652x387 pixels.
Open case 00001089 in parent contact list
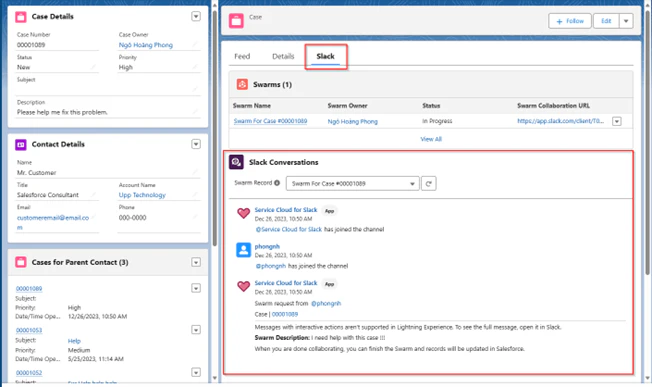coord(29,288)
